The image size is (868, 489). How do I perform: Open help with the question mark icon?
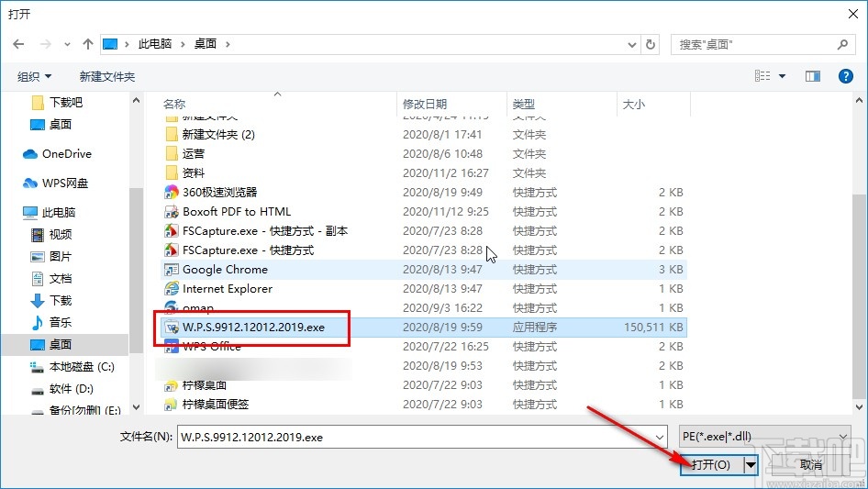[x=845, y=76]
